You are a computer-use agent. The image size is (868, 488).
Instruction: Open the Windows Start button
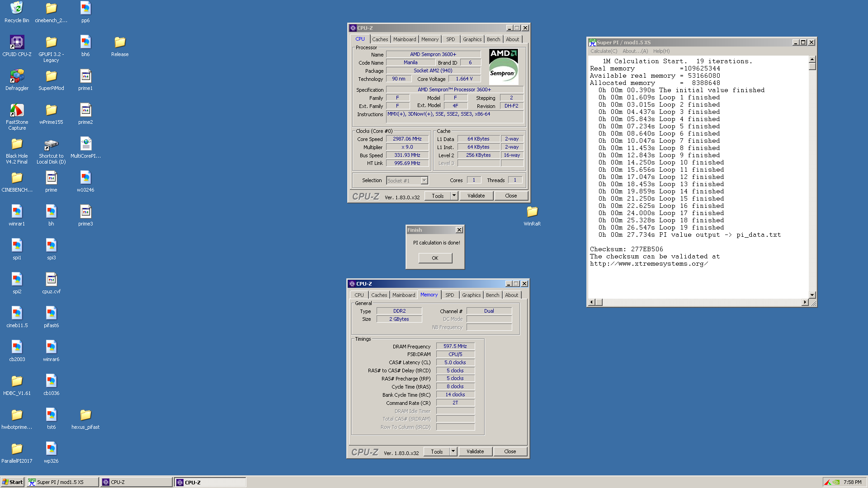pos(12,482)
